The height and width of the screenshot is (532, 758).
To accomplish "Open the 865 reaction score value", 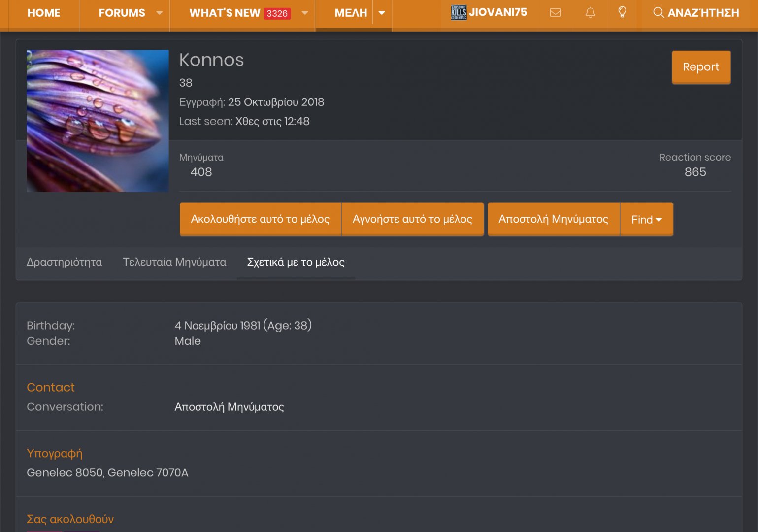I will [695, 172].
